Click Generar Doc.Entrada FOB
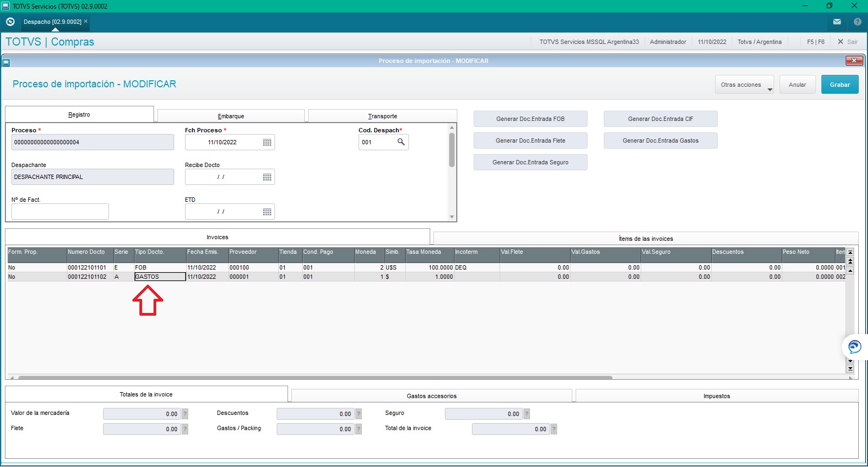 (531, 119)
